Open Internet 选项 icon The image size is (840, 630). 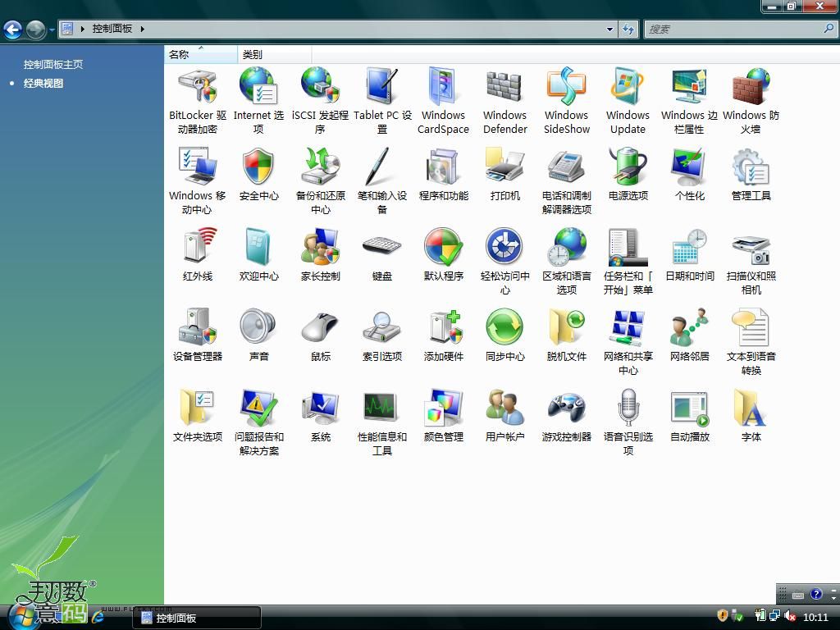tap(258, 85)
